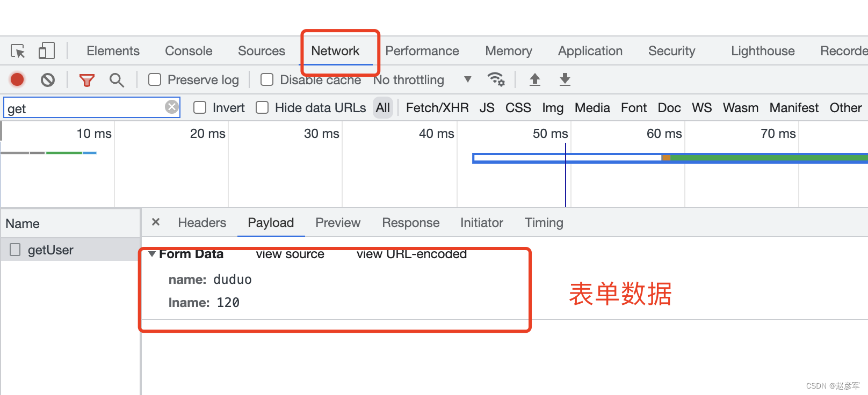Screen dimensions: 868x395
Task: Select the lname: 120 form field
Action: pyautogui.click(x=204, y=303)
